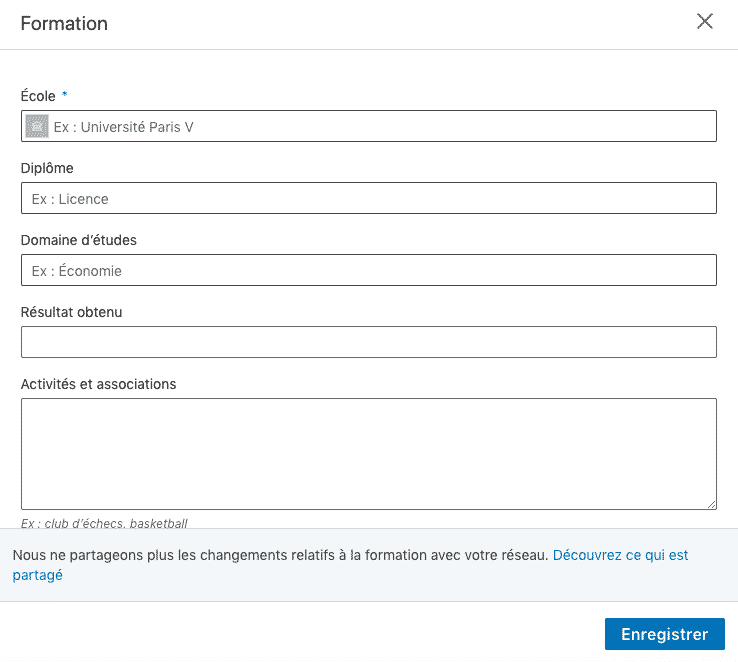Click the textarea resize handle corner
Screen dimensions: 738x662
point(711,505)
